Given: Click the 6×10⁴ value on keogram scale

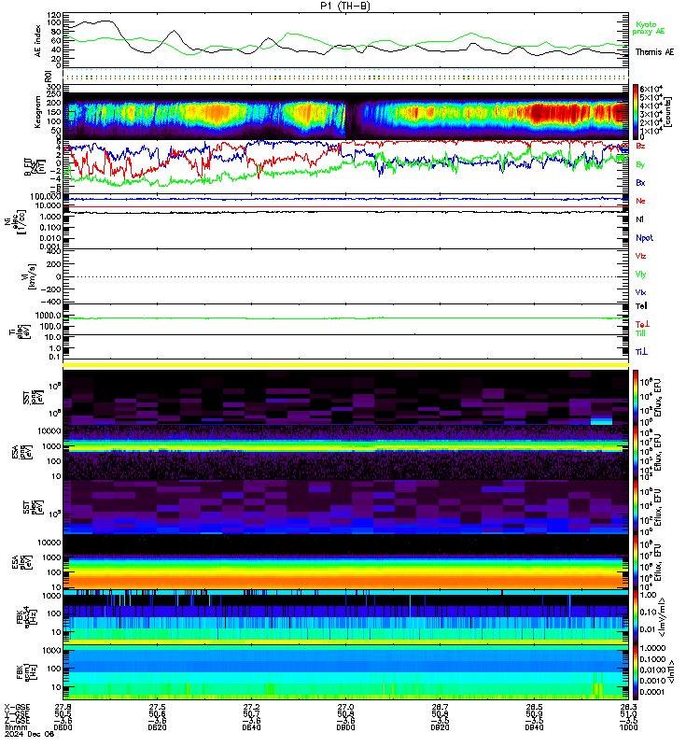Looking at the screenshot, I should [x=651, y=89].
